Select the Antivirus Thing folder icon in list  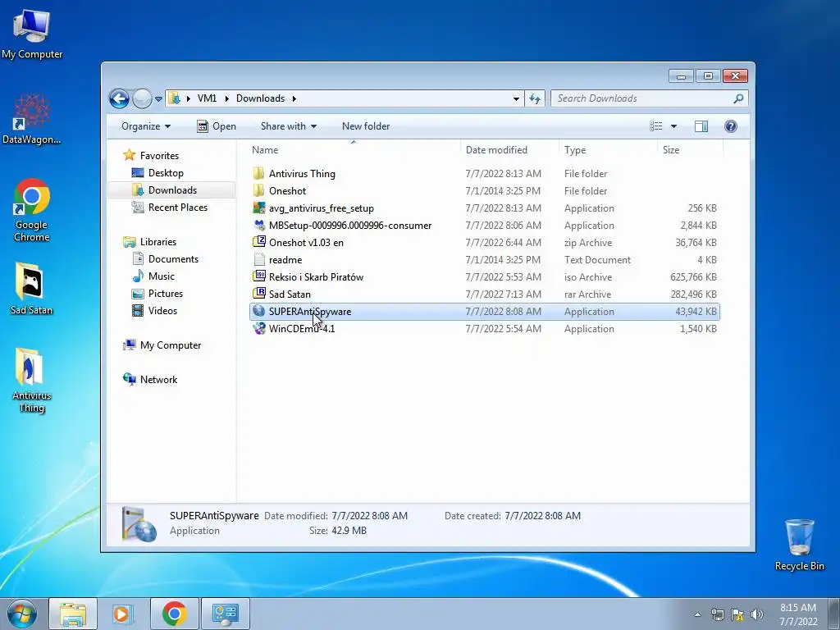tap(258, 173)
